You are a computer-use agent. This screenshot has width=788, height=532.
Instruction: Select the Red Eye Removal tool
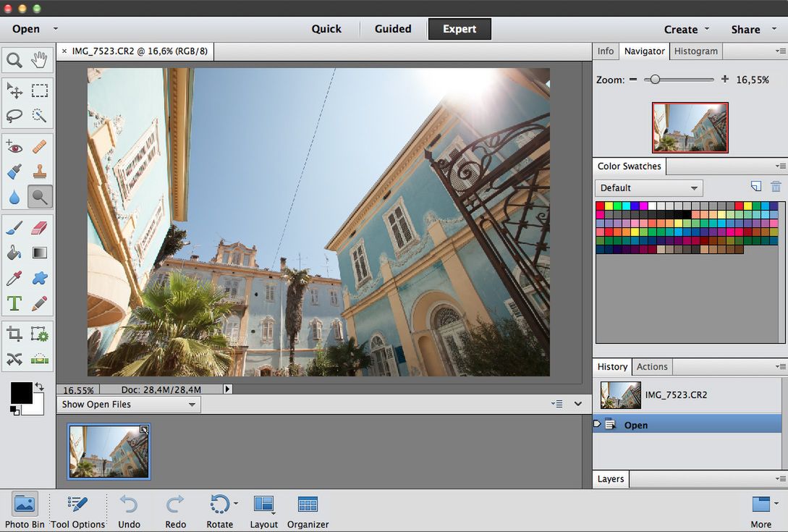pyautogui.click(x=14, y=147)
